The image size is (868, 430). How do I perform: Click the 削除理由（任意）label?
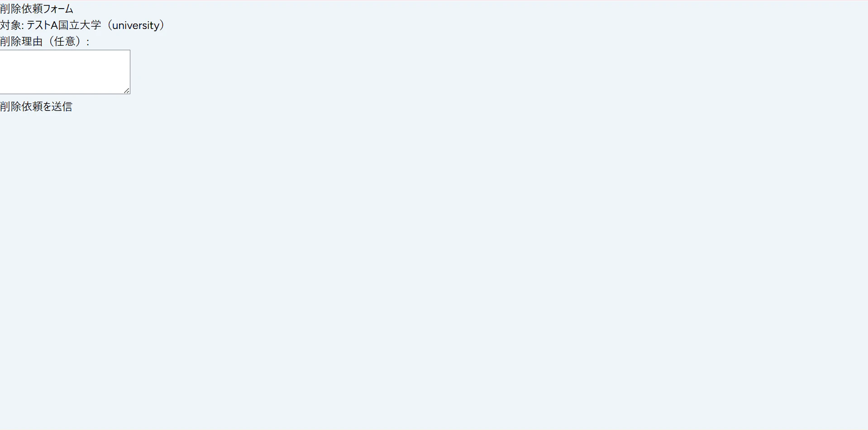[45, 42]
